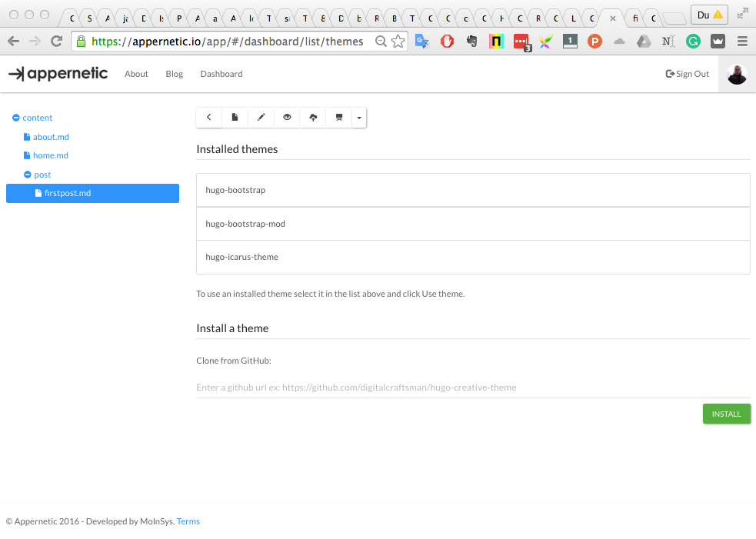Click the Google Translate extension icon
This screenshot has height=539, width=756.
[422, 42]
